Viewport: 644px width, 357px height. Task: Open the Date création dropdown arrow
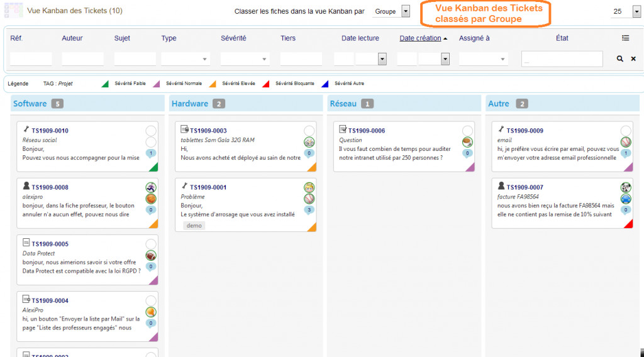coord(445,59)
